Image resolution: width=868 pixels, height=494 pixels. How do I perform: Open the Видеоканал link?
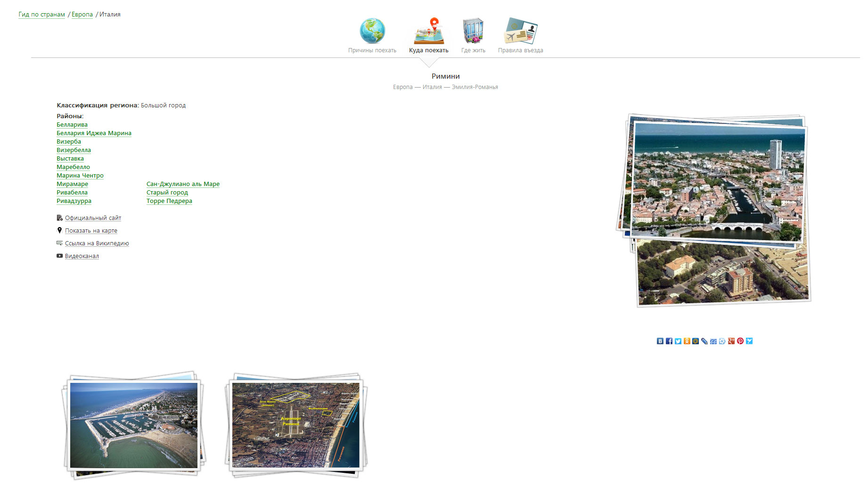[x=82, y=256]
